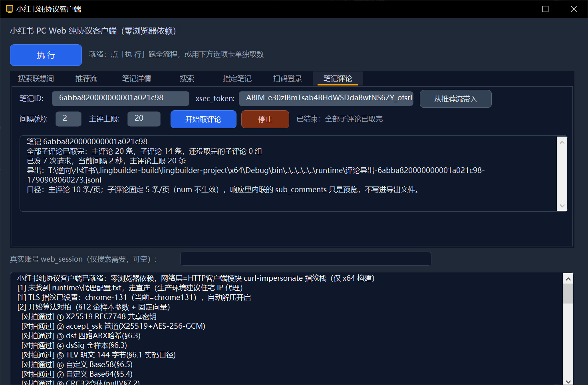Focus the 间隔(秒) field
The width and height of the screenshot is (588, 385).
pyautogui.click(x=68, y=119)
